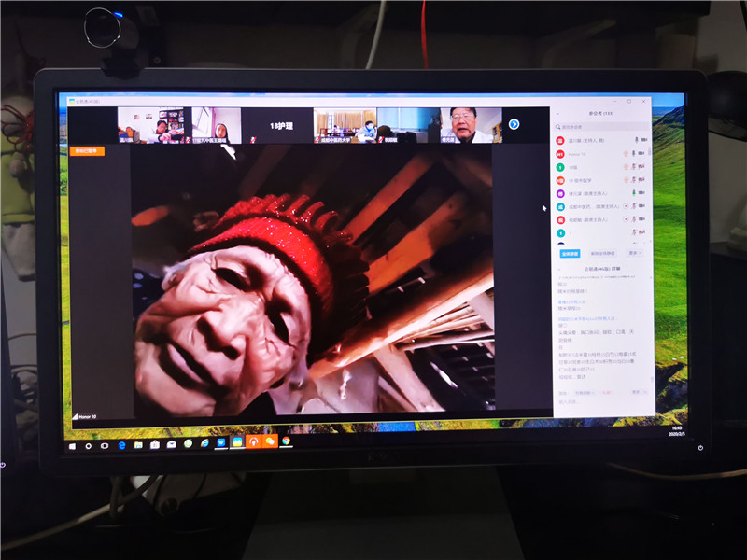
Task: Select the elderly man's video thumbnail
Action: (464, 125)
